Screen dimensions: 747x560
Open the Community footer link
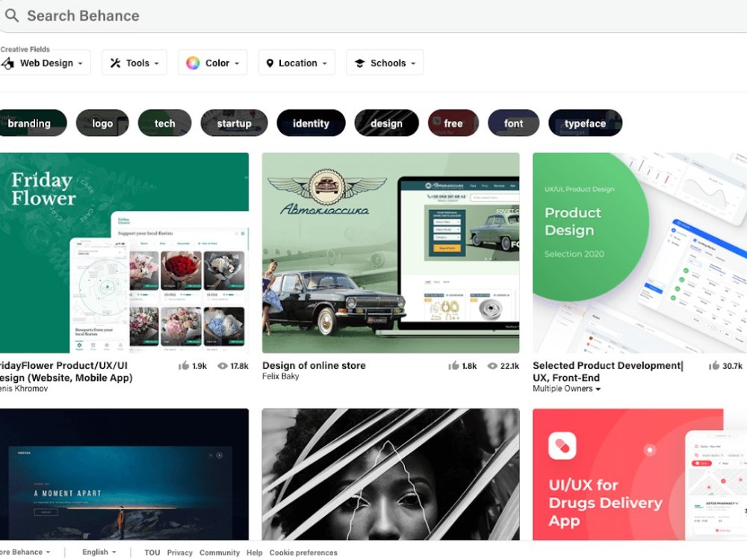pyautogui.click(x=219, y=553)
